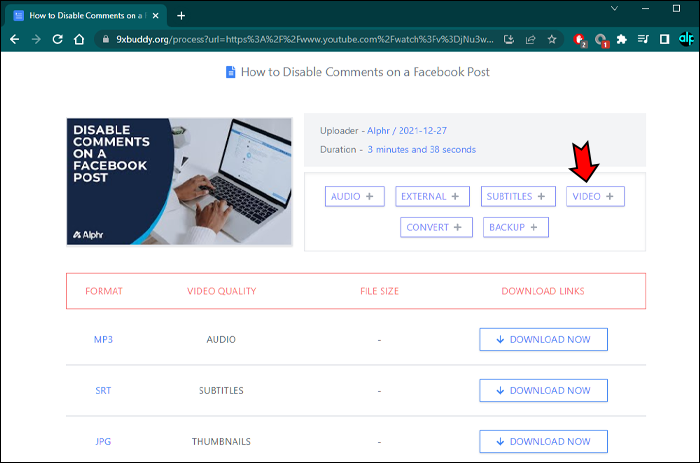Viewport: 700px width, 463px height.
Task: Expand the VIDEO + section
Action: point(595,196)
